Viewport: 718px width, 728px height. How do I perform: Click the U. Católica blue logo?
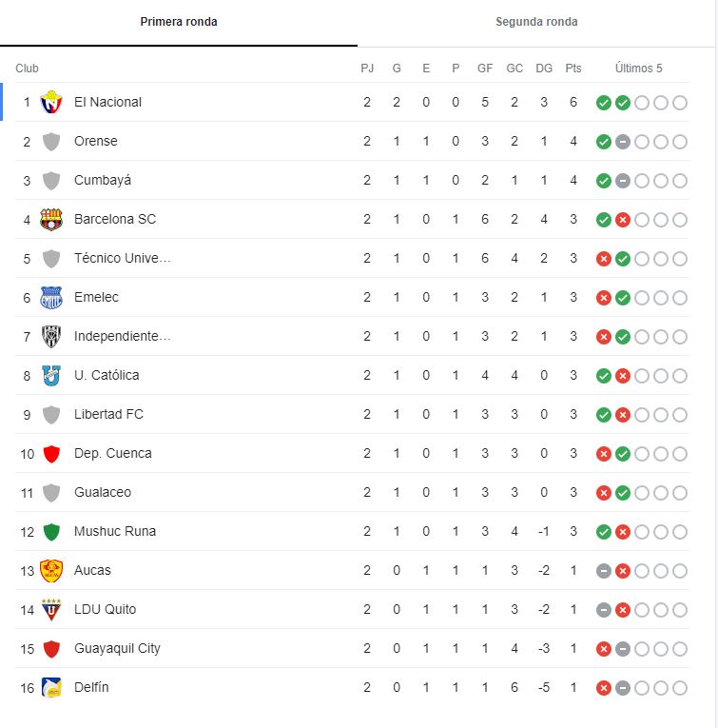click(x=51, y=375)
